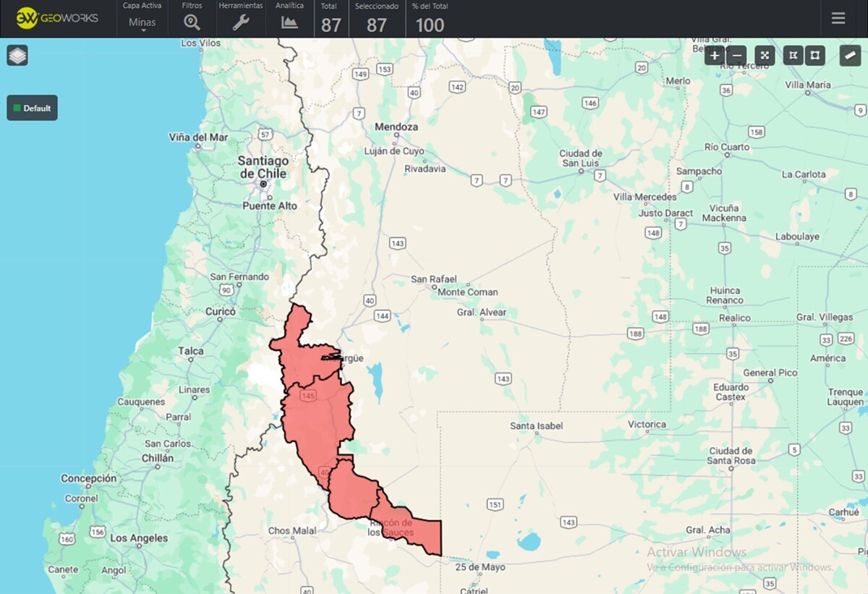Select the polygon selection tool
Image resolution: width=868 pixels, height=594 pixels.
(x=793, y=56)
